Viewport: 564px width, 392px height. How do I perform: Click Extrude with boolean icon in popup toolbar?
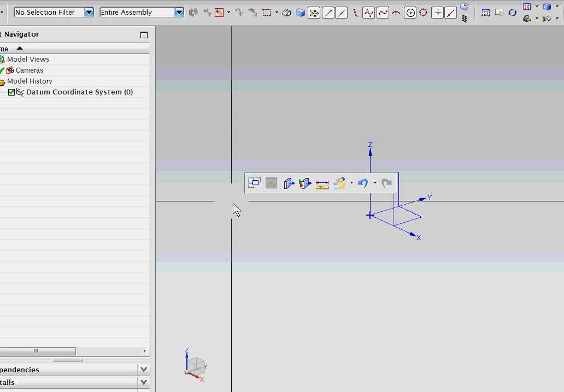(x=305, y=183)
